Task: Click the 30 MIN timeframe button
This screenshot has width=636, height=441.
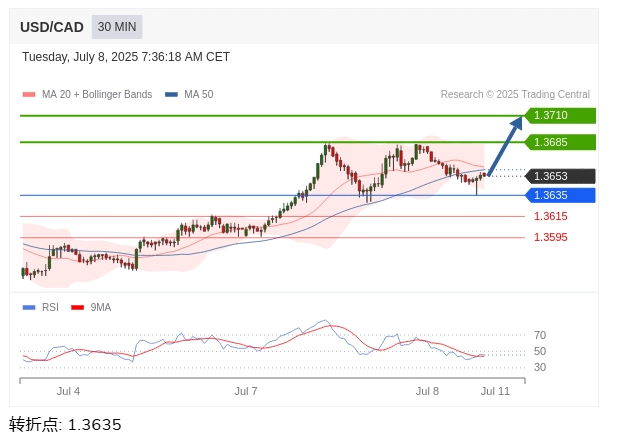Action: pos(117,27)
